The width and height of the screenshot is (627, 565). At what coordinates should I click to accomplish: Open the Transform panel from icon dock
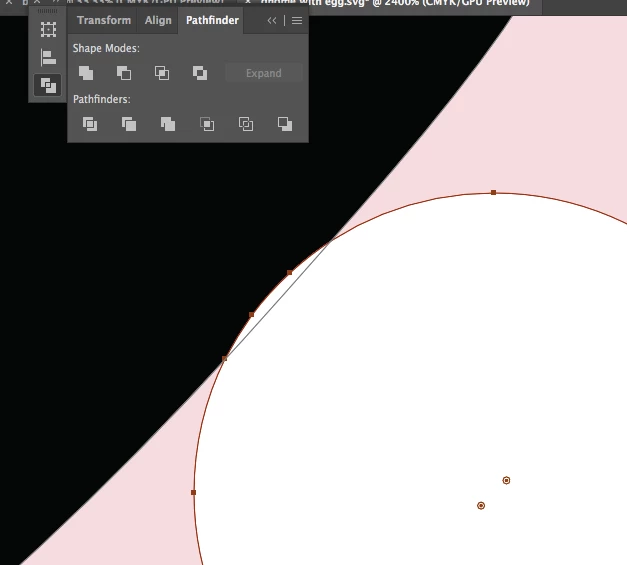(48, 30)
